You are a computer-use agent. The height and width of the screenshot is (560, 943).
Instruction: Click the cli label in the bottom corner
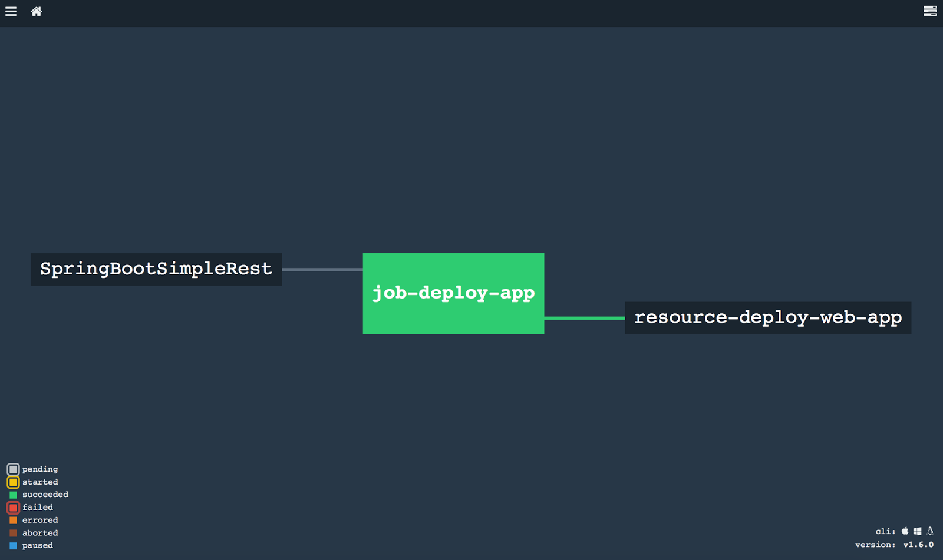tap(884, 531)
